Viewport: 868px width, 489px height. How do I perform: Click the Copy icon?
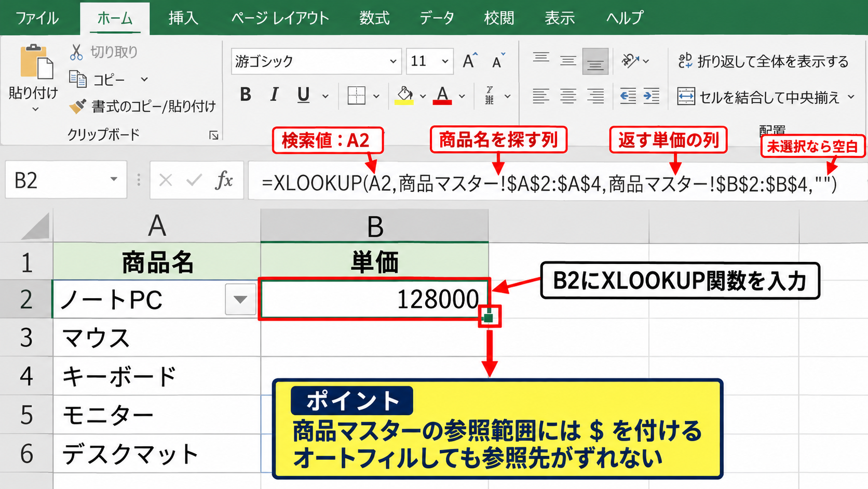point(78,79)
